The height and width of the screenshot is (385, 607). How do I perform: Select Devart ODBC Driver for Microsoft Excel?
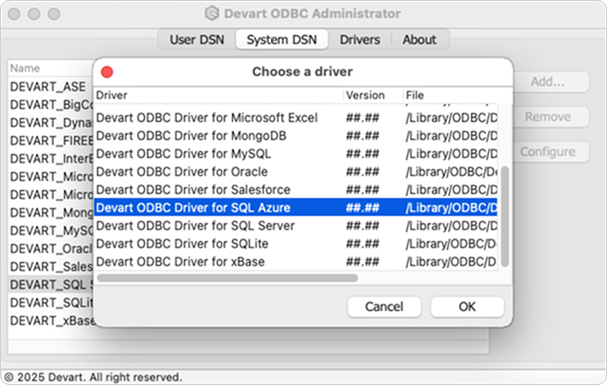click(296, 118)
